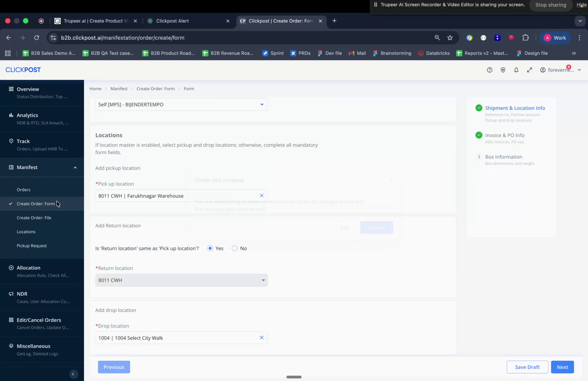Select Yes for return location same as pickup
This screenshot has height=381, width=588.
tap(211, 248)
